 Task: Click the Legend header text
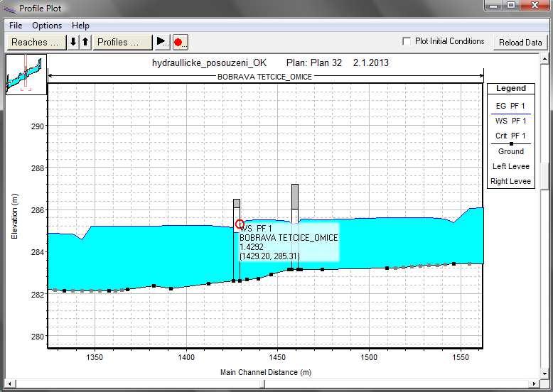click(510, 88)
